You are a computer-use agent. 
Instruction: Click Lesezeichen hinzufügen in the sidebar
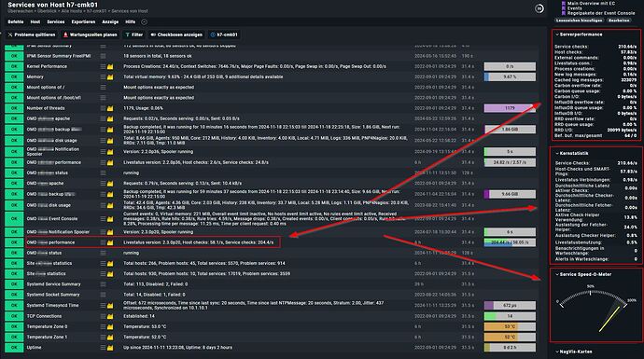[579, 21]
